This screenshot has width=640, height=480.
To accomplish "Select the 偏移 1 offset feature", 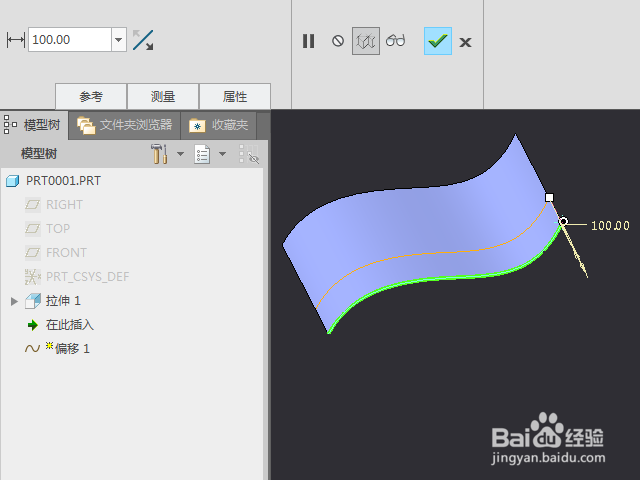I will [x=72, y=349].
